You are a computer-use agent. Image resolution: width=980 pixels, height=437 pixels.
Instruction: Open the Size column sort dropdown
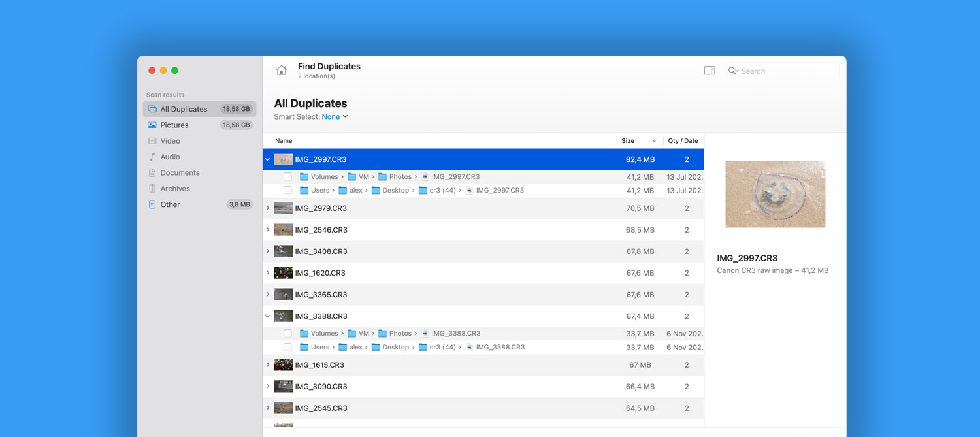tap(653, 140)
